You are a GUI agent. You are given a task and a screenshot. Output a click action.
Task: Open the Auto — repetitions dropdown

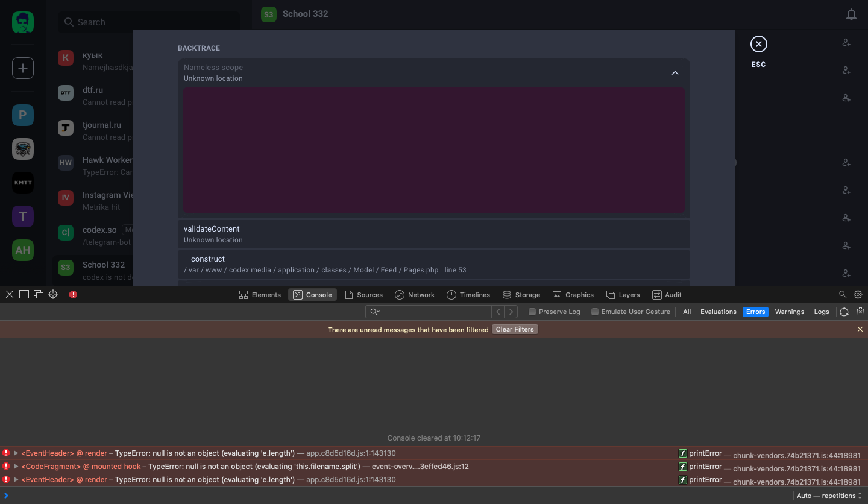pos(830,496)
